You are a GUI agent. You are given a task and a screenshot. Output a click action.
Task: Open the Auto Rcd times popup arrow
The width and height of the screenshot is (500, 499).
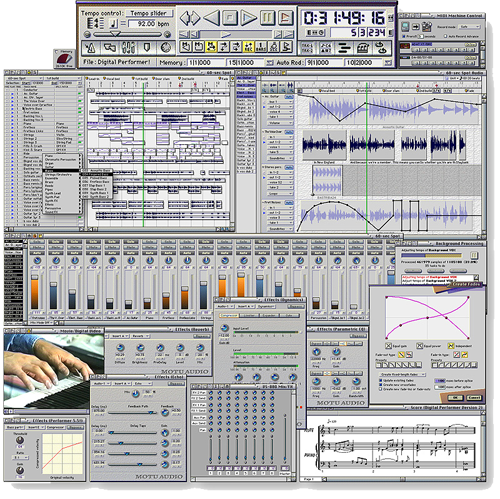tap(387, 62)
